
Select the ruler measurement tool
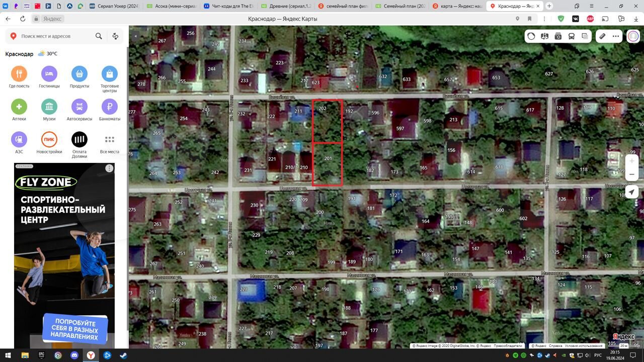(x=602, y=36)
